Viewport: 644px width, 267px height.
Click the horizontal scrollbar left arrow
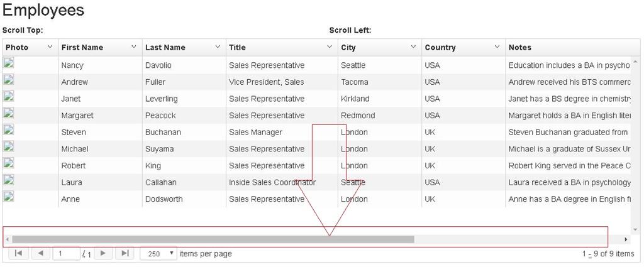click(x=7, y=239)
